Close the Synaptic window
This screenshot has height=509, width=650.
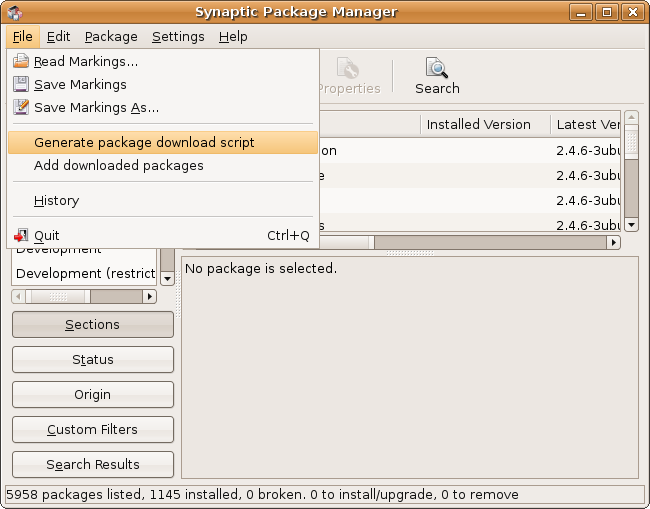(x=633, y=12)
